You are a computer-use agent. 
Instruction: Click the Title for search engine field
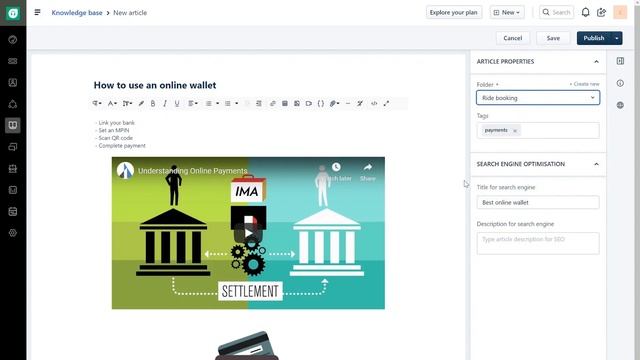pos(538,202)
